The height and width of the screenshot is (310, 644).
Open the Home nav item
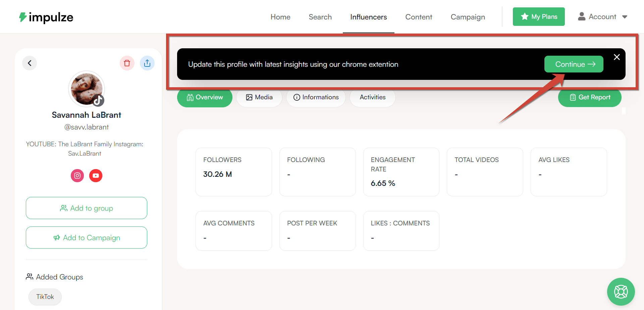click(280, 17)
